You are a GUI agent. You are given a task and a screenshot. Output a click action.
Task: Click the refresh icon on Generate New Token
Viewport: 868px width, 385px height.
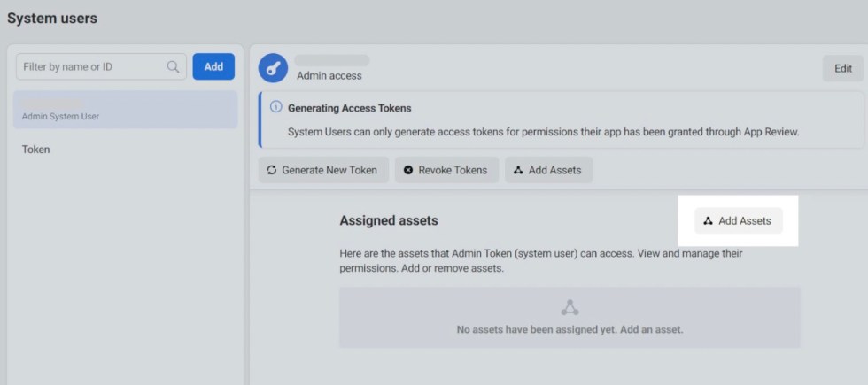tap(272, 170)
